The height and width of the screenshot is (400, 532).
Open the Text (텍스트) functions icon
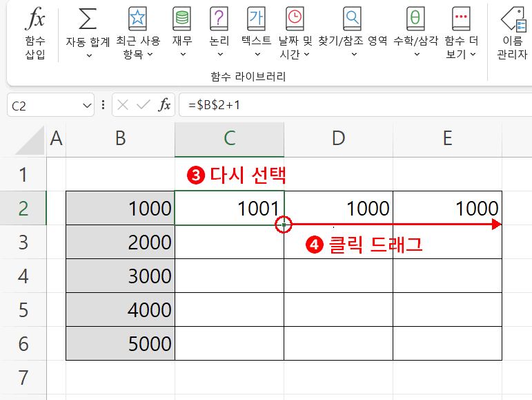[x=256, y=19]
